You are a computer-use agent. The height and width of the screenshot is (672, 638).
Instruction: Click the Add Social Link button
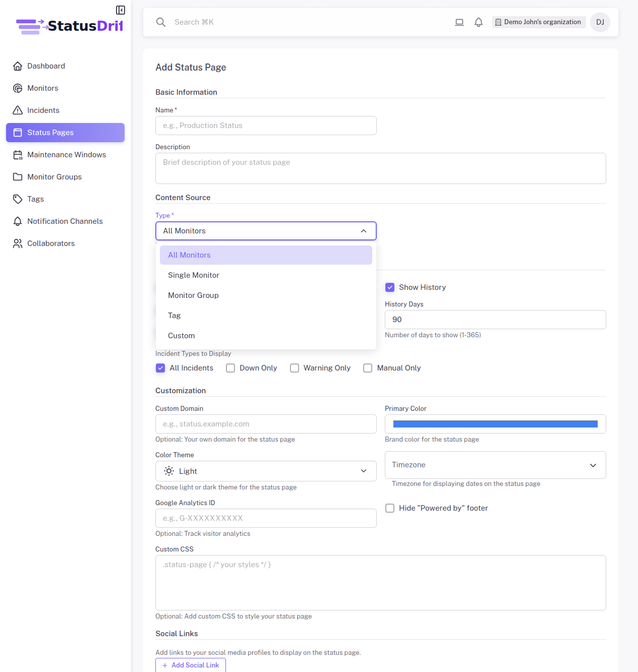(190, 665)
